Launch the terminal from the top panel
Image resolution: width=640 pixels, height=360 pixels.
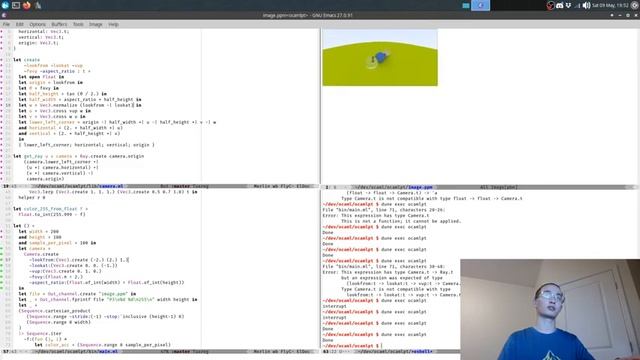pyautogui.click(x=16, y=5)
